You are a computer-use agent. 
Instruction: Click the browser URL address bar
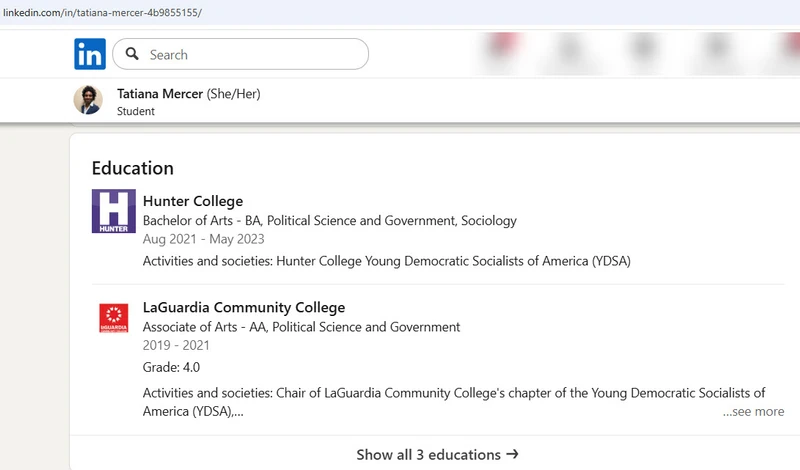click(300, 12)
